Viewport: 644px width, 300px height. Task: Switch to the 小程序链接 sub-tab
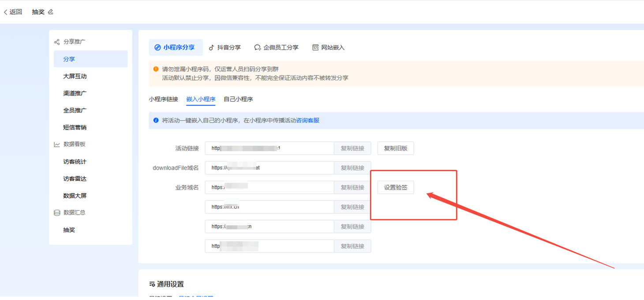click(163, 99)
